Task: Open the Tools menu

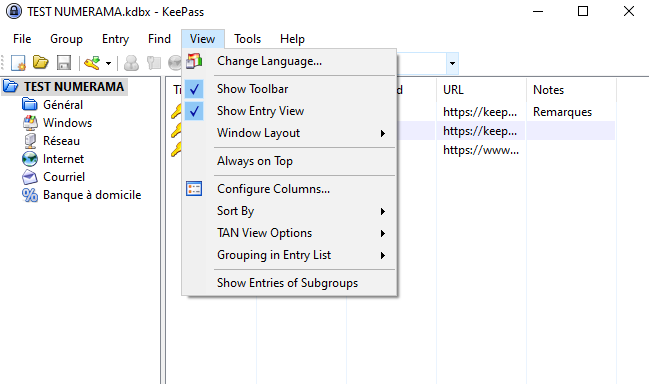Action: (248, 39)
